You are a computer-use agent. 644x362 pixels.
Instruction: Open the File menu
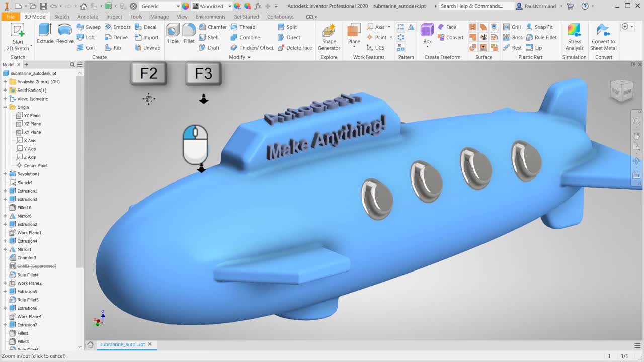pos(10,17)
